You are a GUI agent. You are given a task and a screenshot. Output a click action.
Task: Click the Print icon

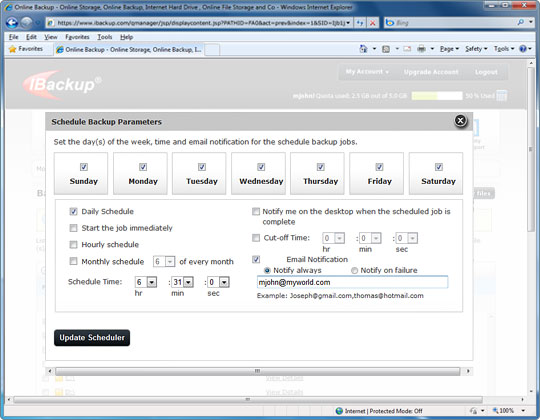pos(422,49)
